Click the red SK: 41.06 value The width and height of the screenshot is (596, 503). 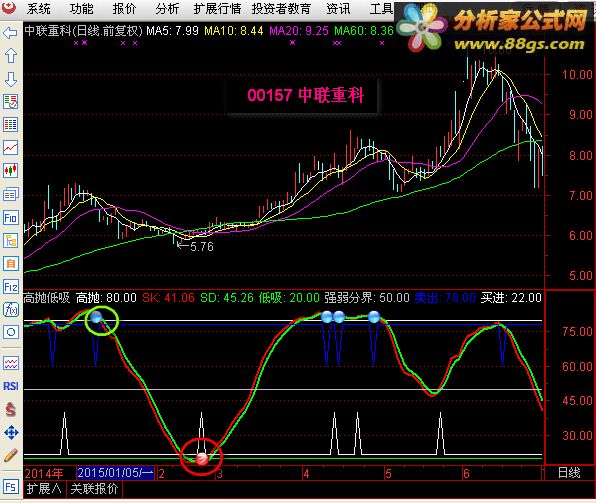(168, 297)
